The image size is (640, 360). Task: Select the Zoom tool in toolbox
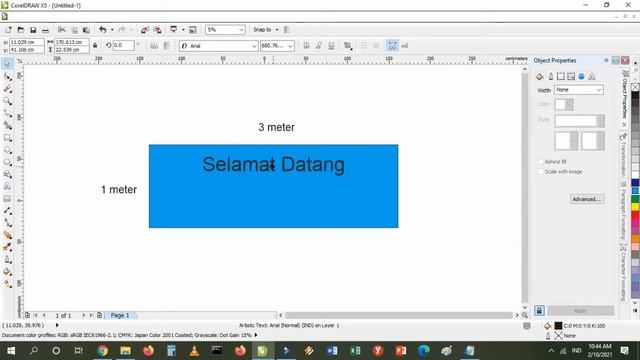coord(7,101)
